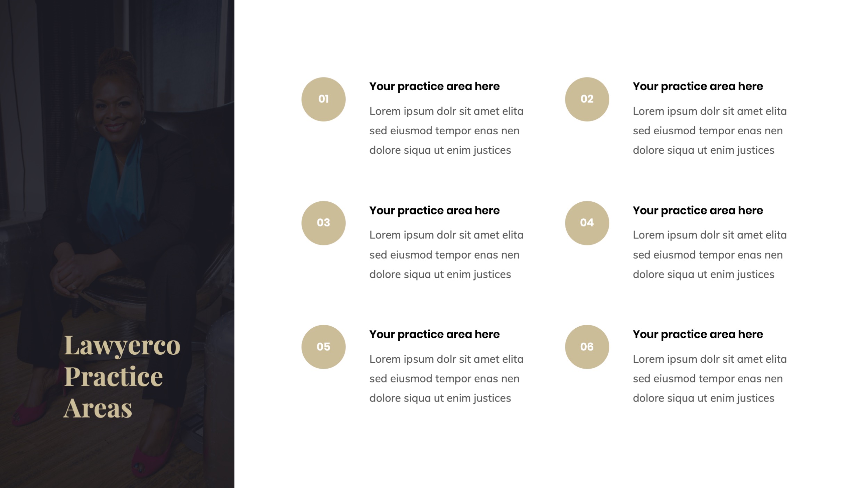Select the practice area heading beside circle 02

(697, 86)
